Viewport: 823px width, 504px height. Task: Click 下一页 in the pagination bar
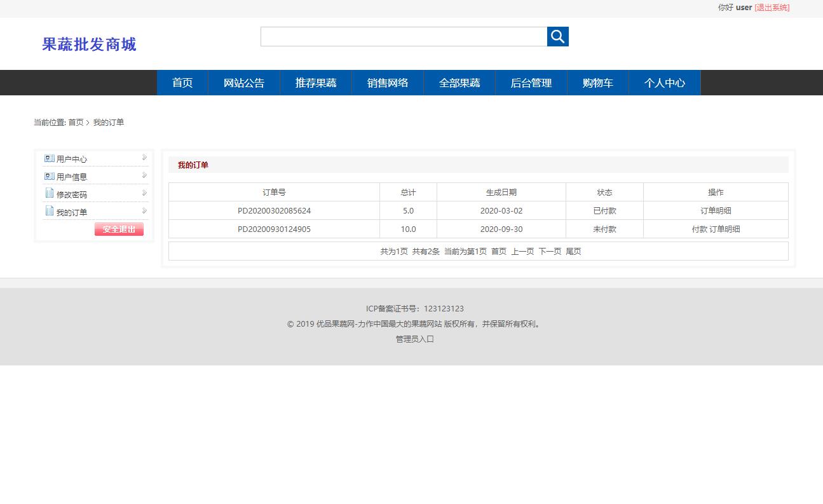(549, 251)
